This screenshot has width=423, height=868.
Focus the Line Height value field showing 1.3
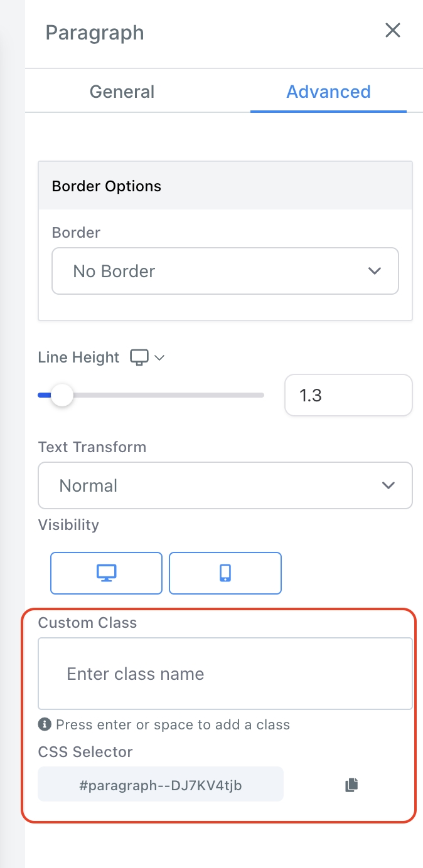pyautogui.click(x=348, y=395)
